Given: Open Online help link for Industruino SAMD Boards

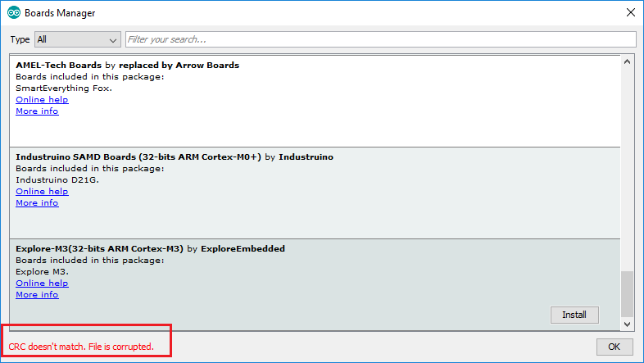Looking at the screenshot, I should (42, 192).
